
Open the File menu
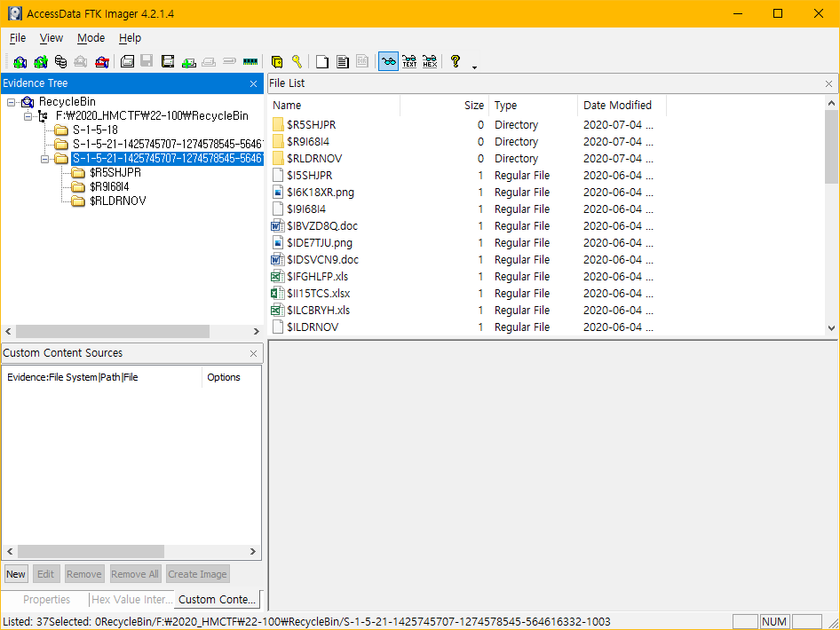point(18,38)
